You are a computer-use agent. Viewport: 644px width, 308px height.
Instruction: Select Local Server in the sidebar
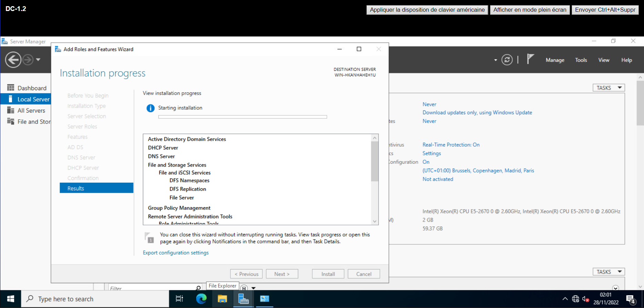26,99
